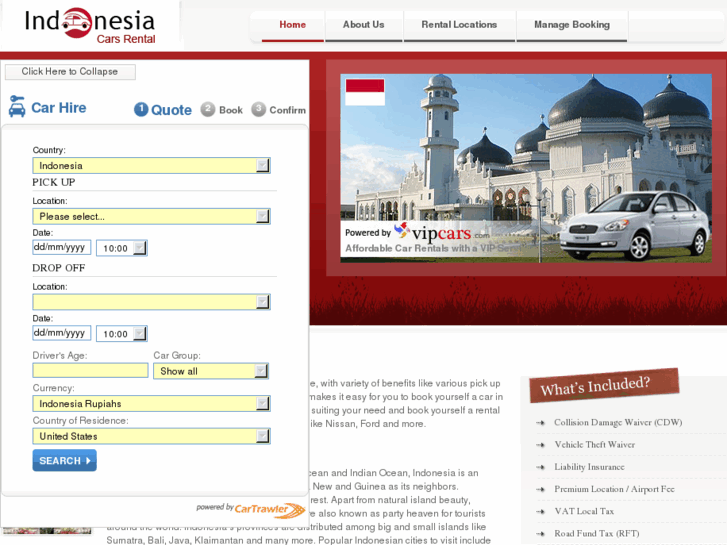This screenshot has width=727, height=545.
Task: Open the Manage Booking tab
Action: [572, 25]
